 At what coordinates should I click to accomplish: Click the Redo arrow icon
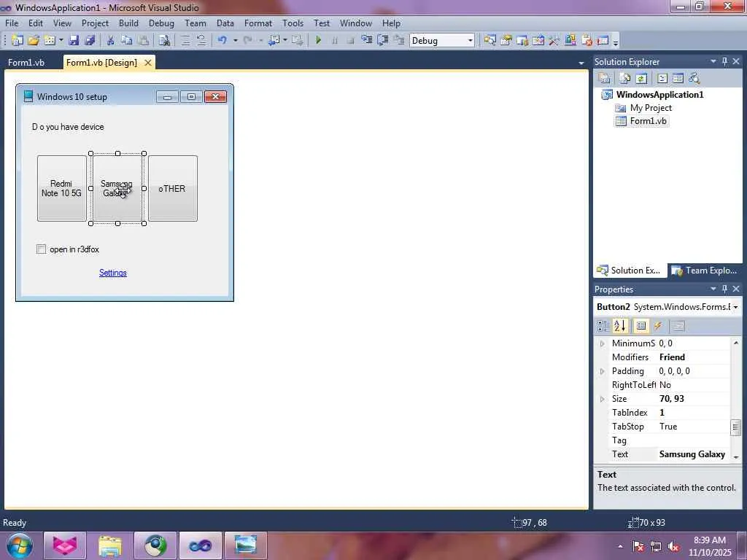point(248,41)
